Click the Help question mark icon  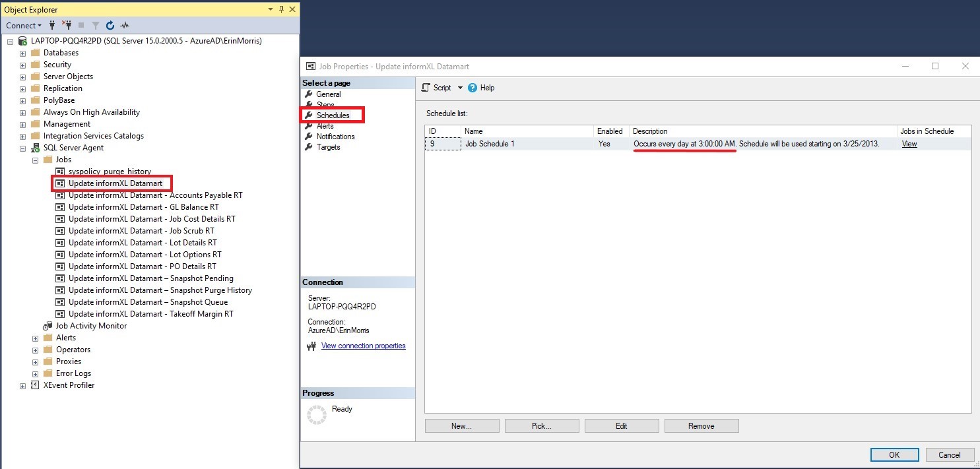point(473,88)
